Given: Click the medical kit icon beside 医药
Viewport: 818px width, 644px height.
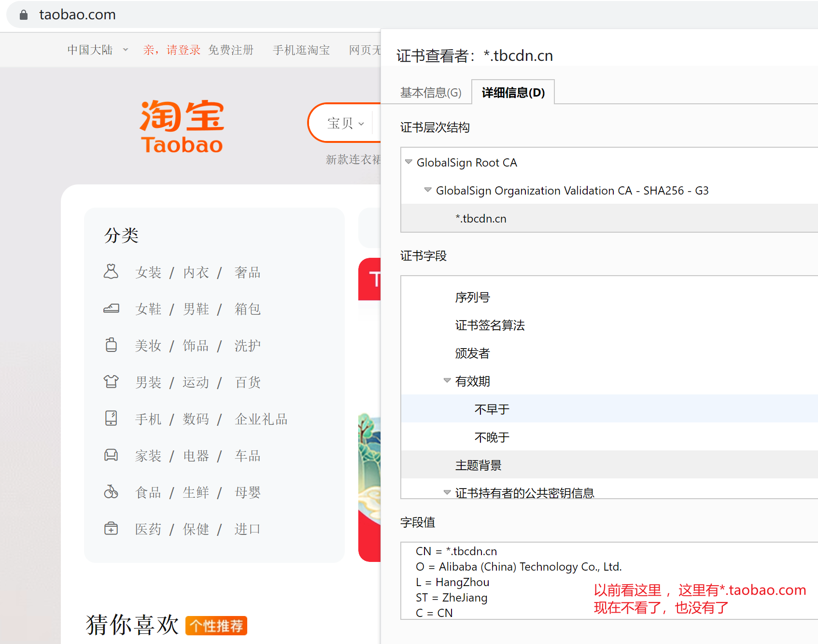Looking at the screenshot, I should pos(111,529).
